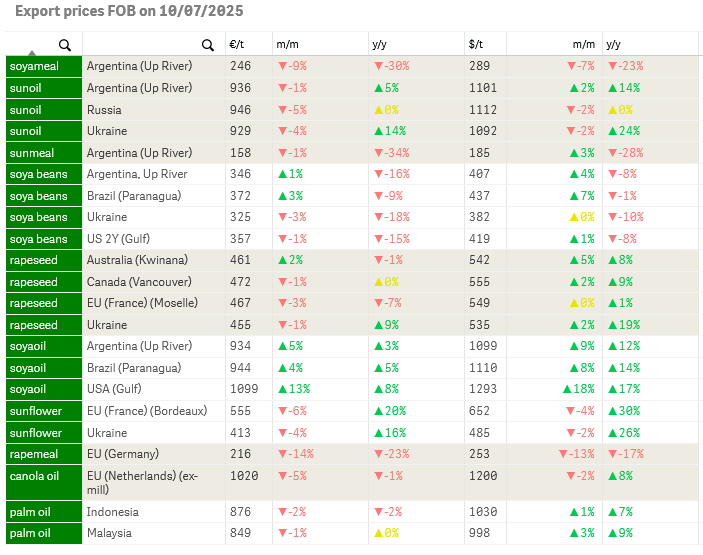Click the Russia origin cell

[104, 110]
